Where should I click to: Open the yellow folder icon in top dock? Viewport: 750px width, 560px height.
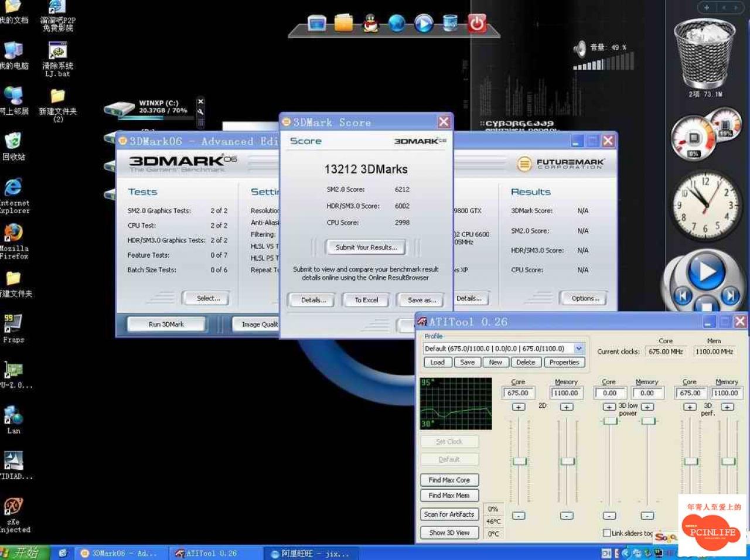point(344,23)
